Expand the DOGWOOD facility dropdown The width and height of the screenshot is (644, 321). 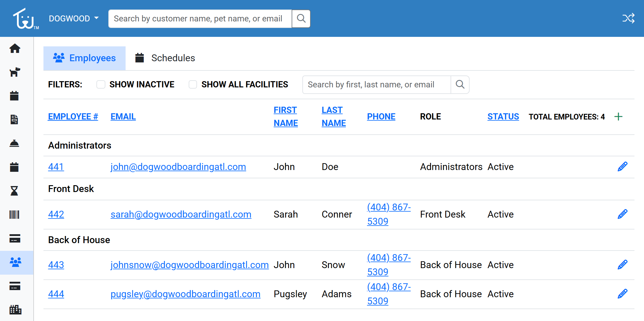point(74,18)
